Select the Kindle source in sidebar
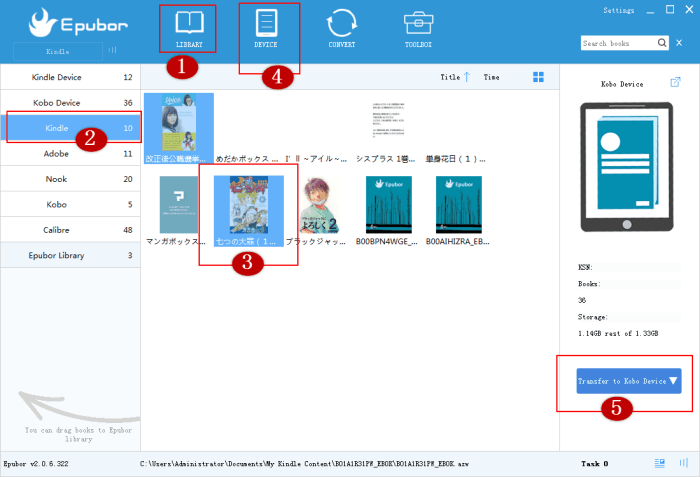 [x=70, y=128]
